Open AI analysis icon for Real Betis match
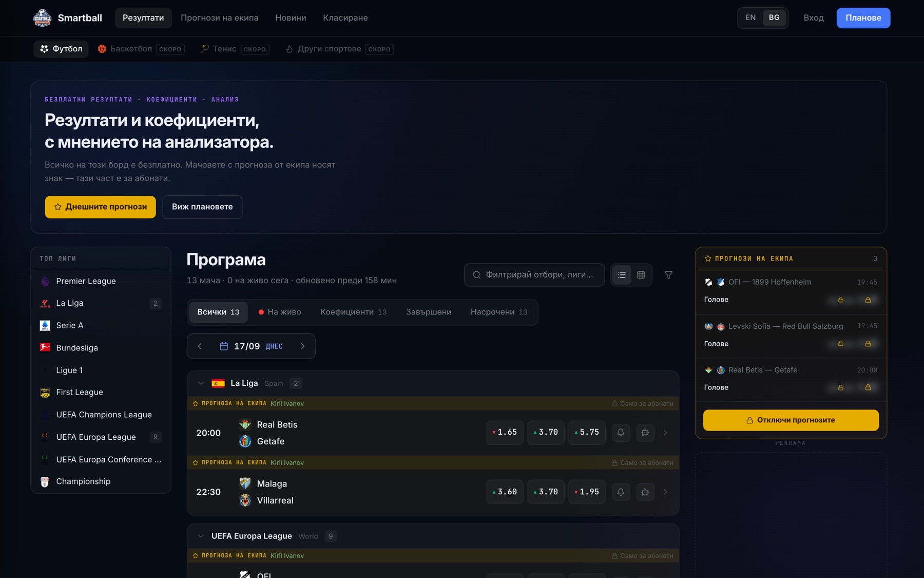 (645, 433)
